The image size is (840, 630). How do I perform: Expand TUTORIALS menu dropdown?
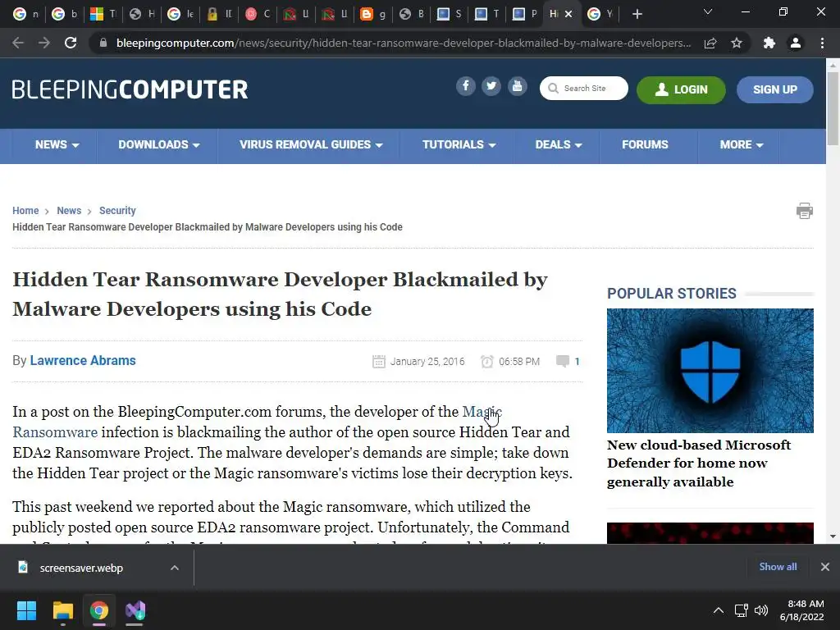(459, 144)
